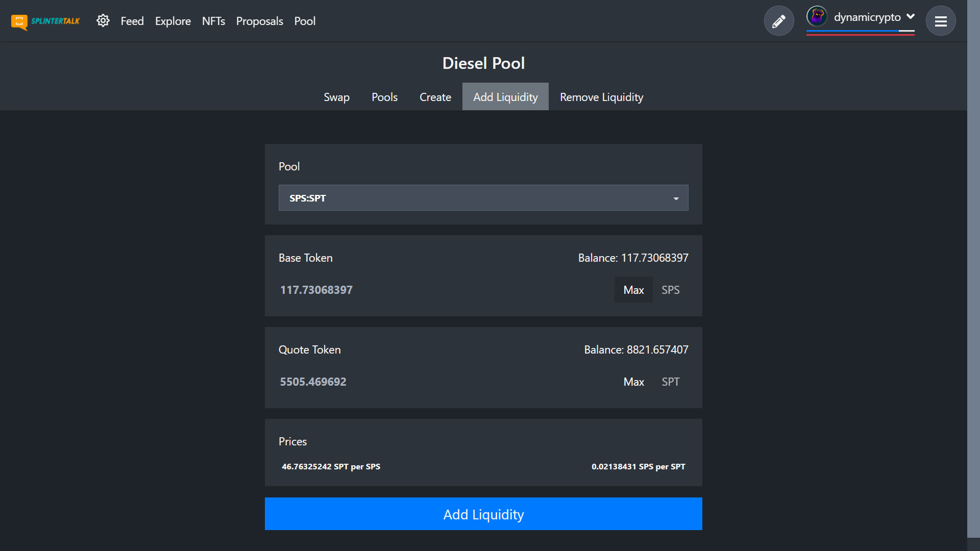Click the dynamicrypto avatar image
This screenshot has width=980, height=551.
817,16
